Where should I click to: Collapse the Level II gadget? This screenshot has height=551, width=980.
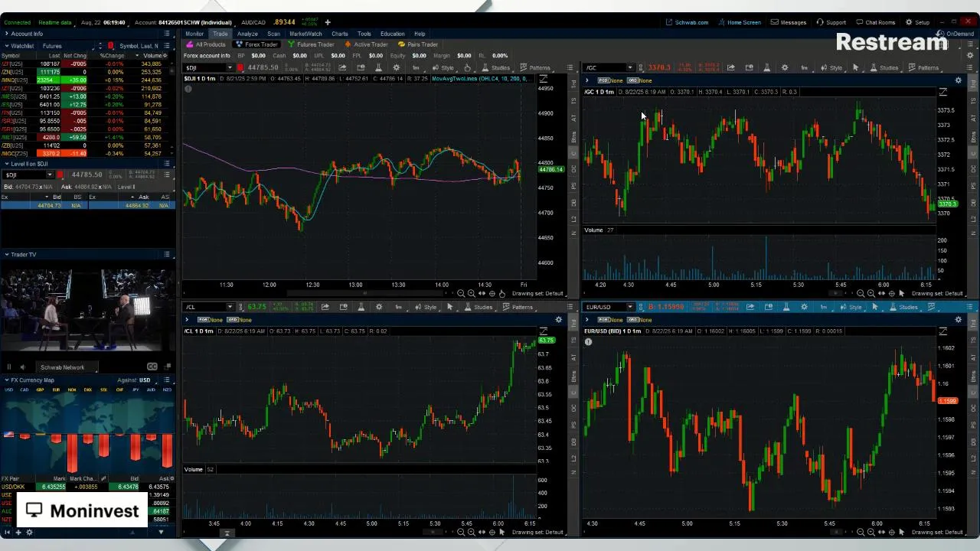coord(6,164)
